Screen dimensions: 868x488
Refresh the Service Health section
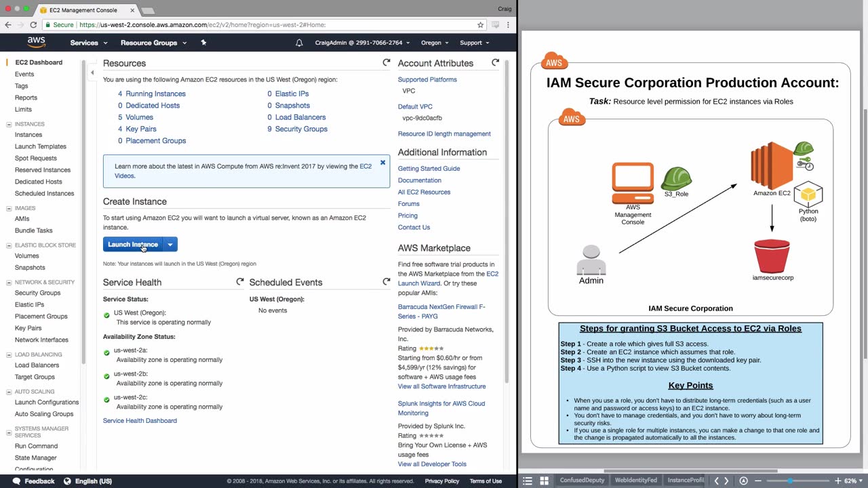[239, 281]
